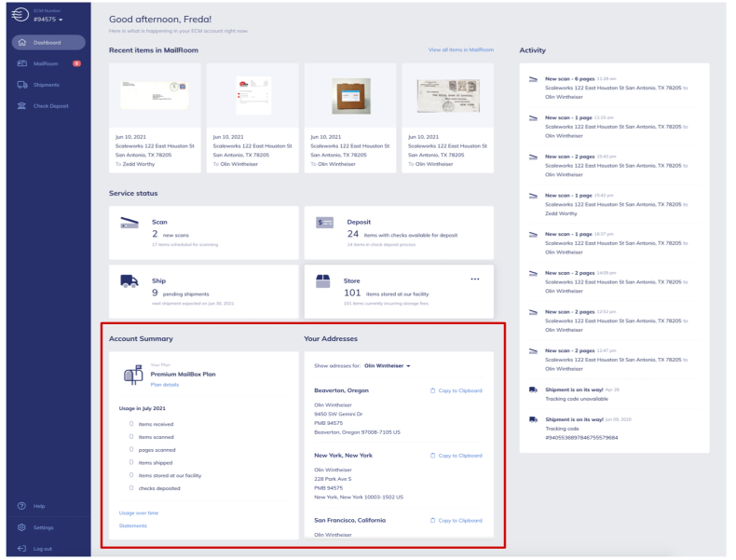Copy San Francisco address to clipboard
Screen dimensions: 736x560
click(x=457, y=521)
